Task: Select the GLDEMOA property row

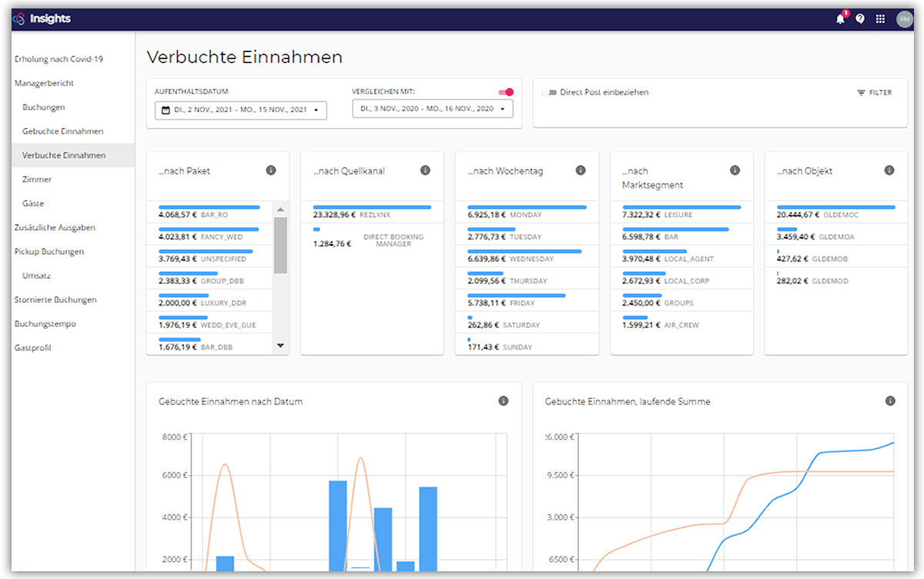Action: (836, 234)
